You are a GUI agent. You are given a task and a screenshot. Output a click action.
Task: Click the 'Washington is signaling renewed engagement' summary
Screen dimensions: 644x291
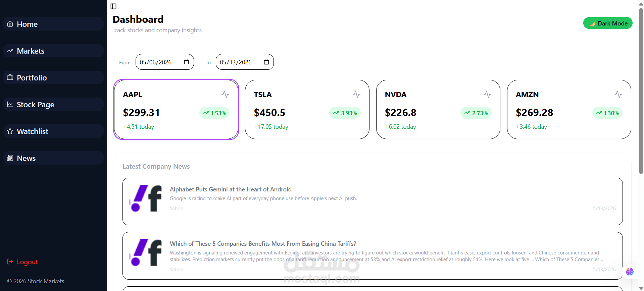[x=386, y=256]
